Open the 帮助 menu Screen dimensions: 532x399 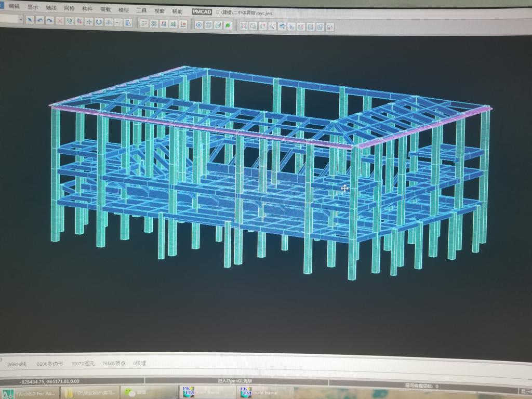click(177, 11)
